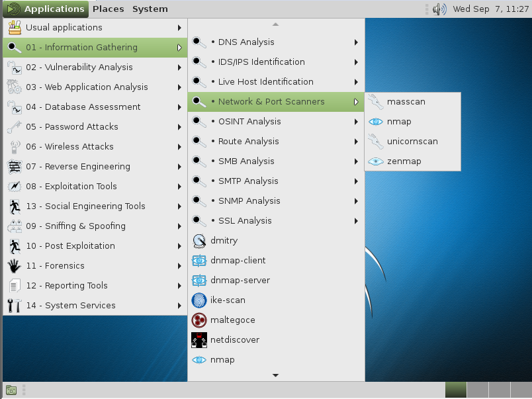Click the Social Engineering Tools running man icon
The image size is (532, 399).
(15, 206)
